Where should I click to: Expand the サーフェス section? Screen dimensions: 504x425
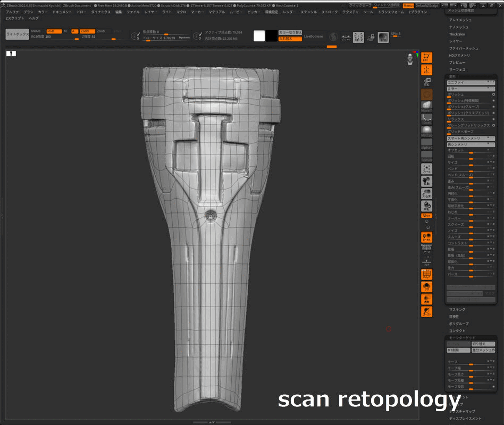pos(457,70)
